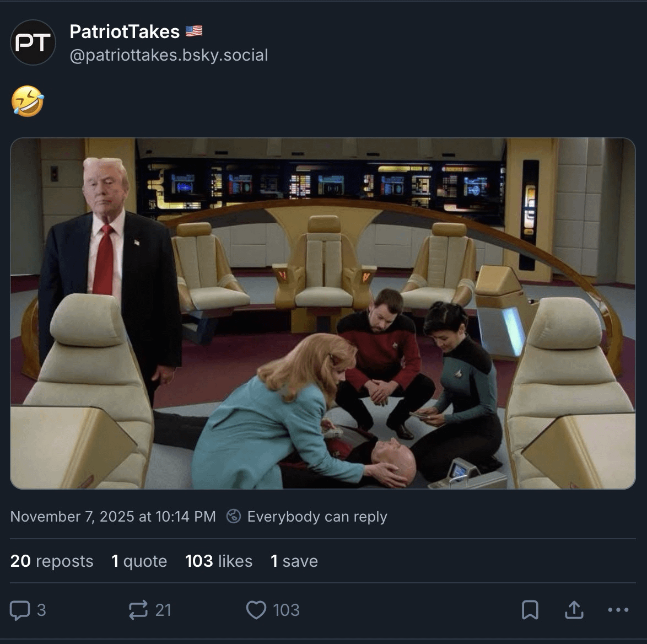Click the US flag emoji beside PatriotTakes

coord(194,31)
